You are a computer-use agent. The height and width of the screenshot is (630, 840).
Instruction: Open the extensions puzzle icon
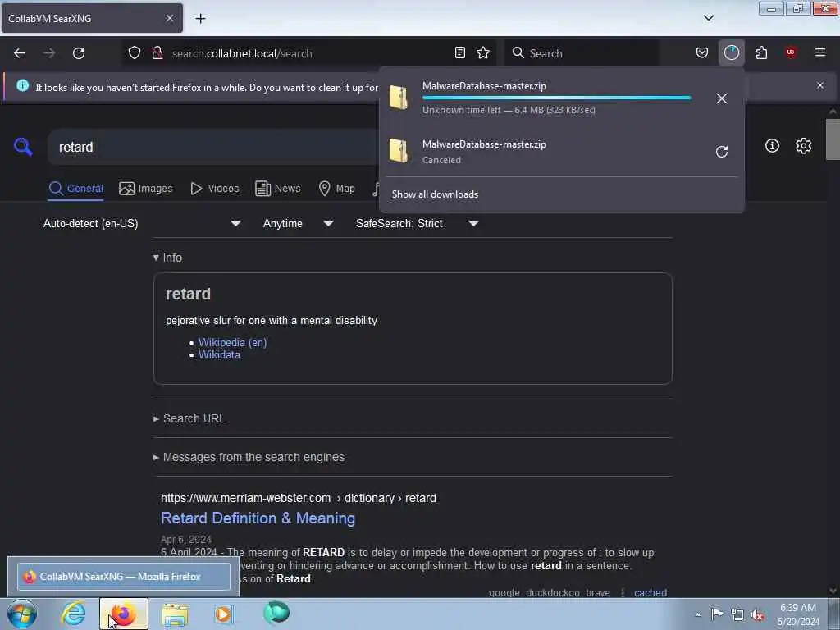761,52
